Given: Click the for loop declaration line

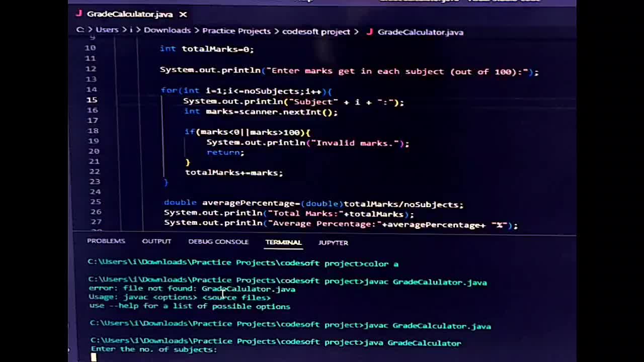Looking at the screenshot, I should pos(246,91).
